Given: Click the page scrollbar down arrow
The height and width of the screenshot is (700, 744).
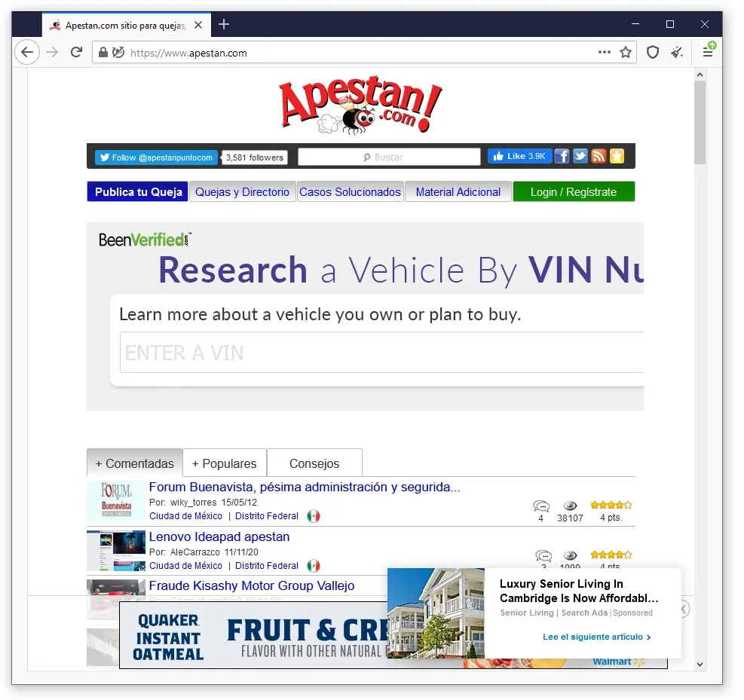Looking at the screenshot, I should pyautogui.click(x=700, y=665).
